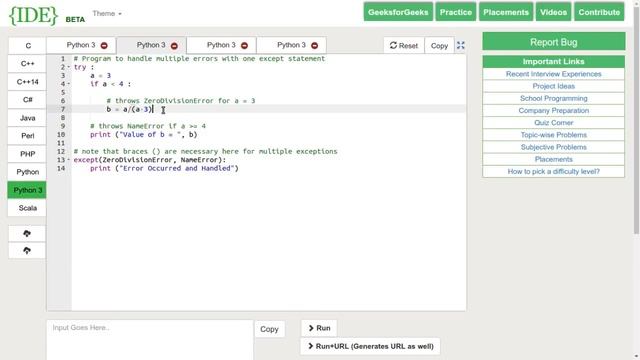
Task: Click the {IDE} logo
Action: coord(33,15)
